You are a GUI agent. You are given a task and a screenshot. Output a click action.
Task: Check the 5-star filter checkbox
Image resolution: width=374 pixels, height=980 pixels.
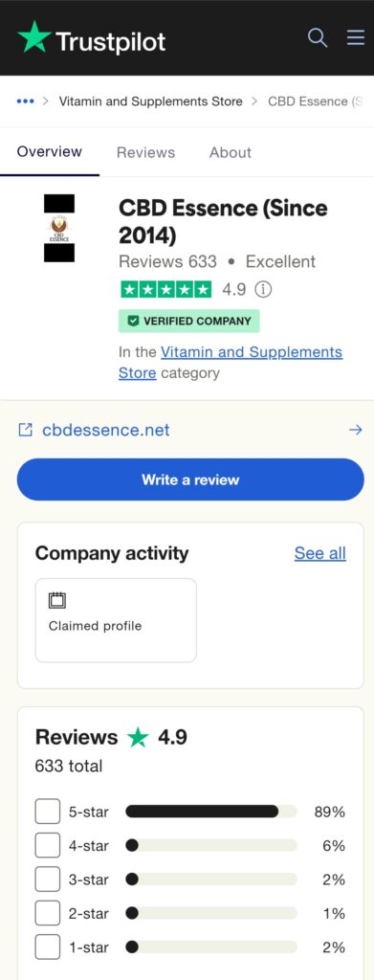(48, 812)
